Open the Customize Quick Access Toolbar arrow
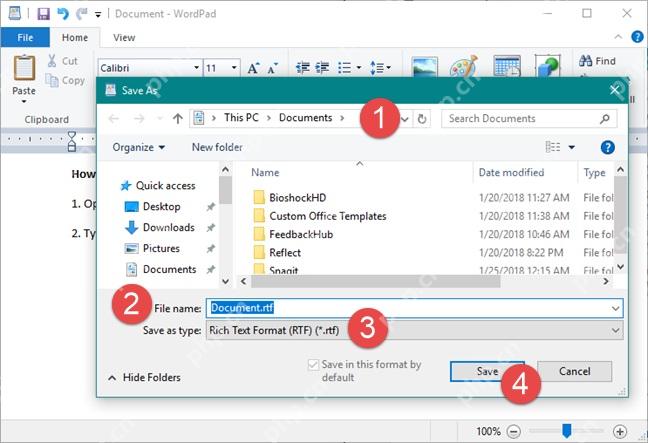The height and width of the screenshot is (443, 648). click(98, 15)
